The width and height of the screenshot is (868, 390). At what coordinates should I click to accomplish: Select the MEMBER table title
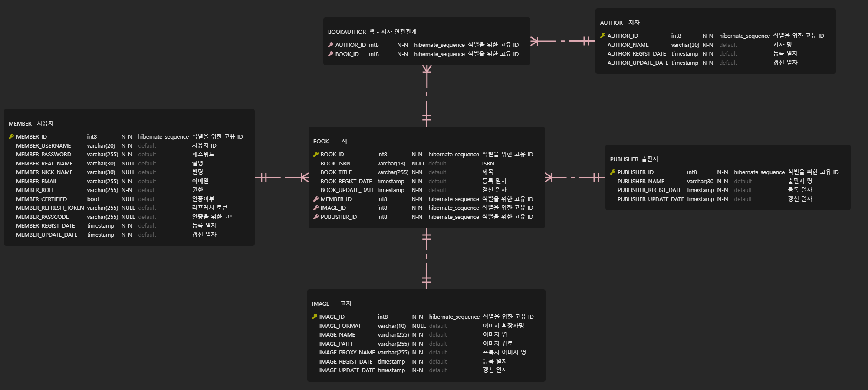pos(20,123)
